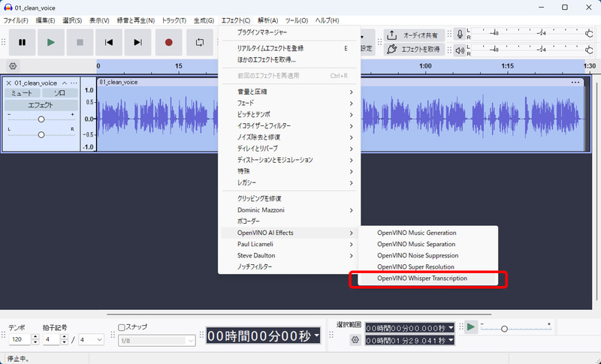Screen dimensions: 601x364
Task: Open the 録音と再生(N) menu
Action: [x=136, y=20]
